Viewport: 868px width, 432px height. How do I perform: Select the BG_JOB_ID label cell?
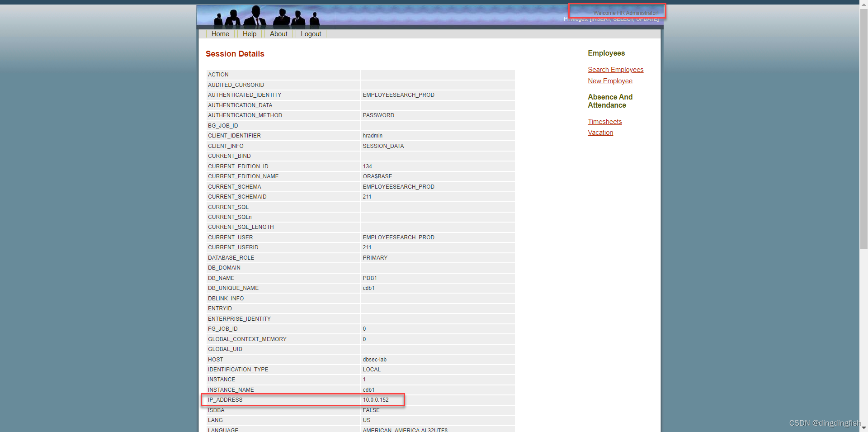283,126
